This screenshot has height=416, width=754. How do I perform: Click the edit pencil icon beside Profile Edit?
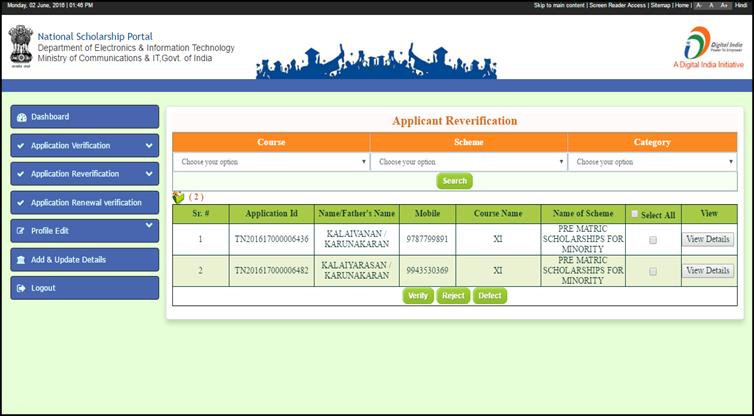[x=21, y=231]
